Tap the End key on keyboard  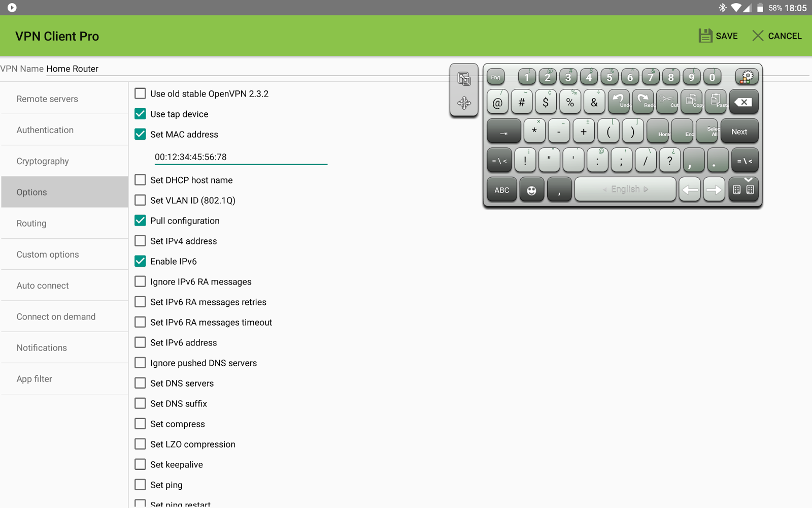coord(682,132)
